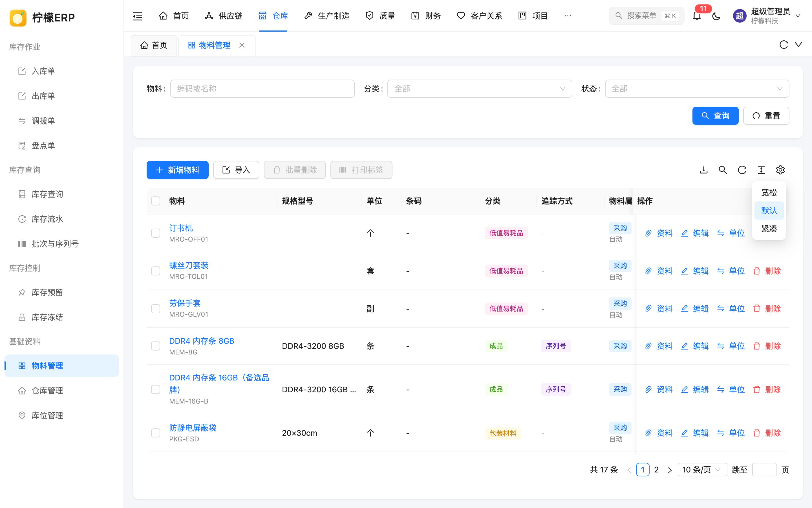
Task: Go to page 2
Action: pyautogui.click(x=656, y=470)
